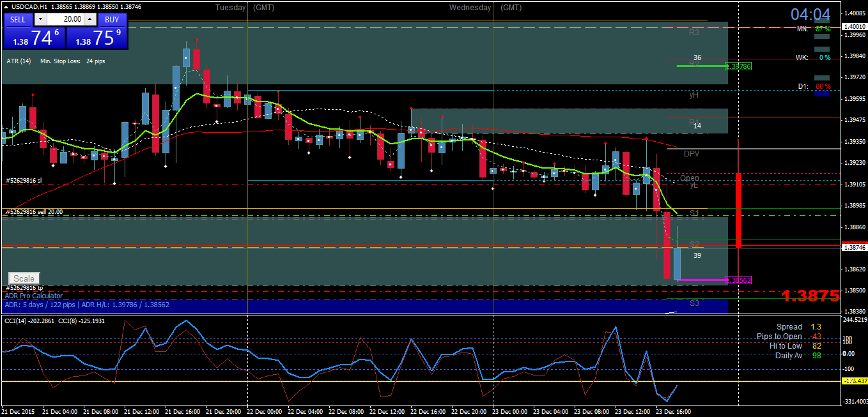The height and width of the screenshot is (417, 868).
Task: Click the Hi to Low 82 readout
Action: (795, 346)
